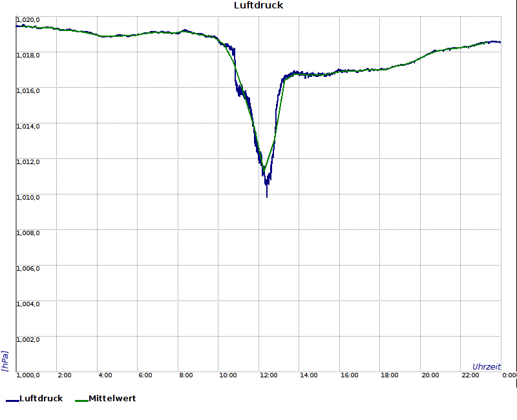The width and height of the screenshot is (517, 420).
Task: Click the 1,010,0 y-axis value
Action: click(x=28, y=198)
